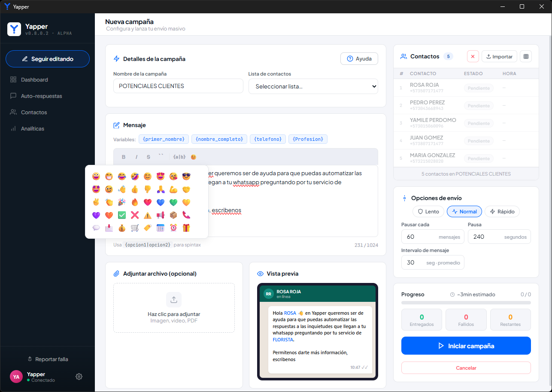
Task: Insert the party popper emoji
Action: click(x=122, y=202)
